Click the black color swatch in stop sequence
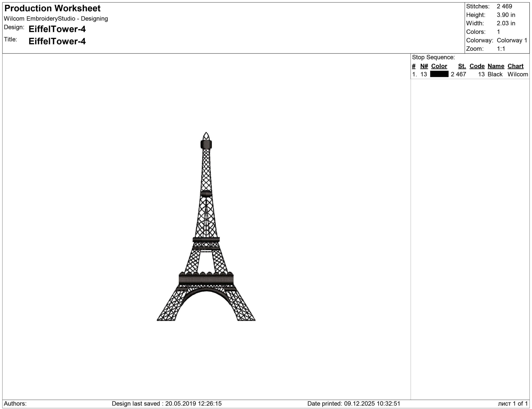The image size is (532, 409). pos(439,74)
